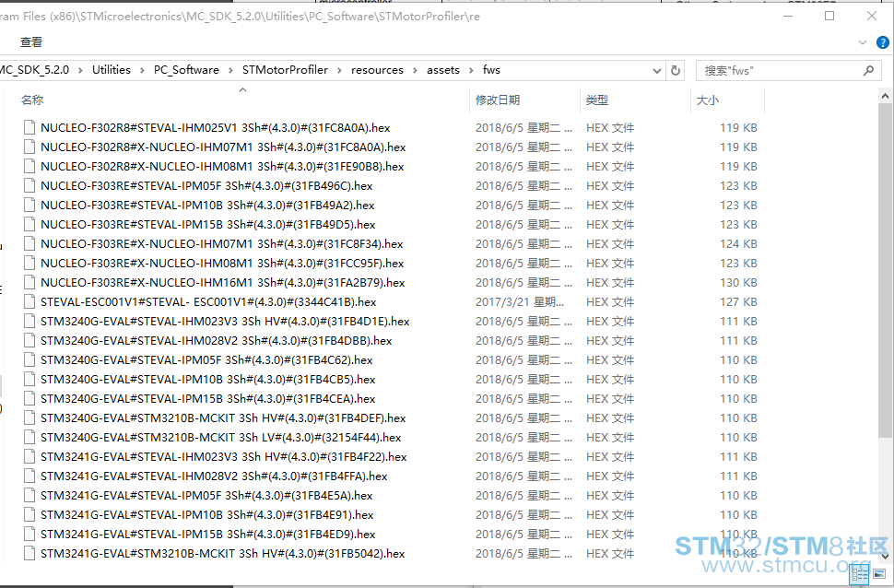
Task: Click filename STEVAL-ESC001V1#STEVAL- ESC001V1#(4.3.0)#(3344C41B).hex
Action: pyautogui.click(x=208, y=301)
